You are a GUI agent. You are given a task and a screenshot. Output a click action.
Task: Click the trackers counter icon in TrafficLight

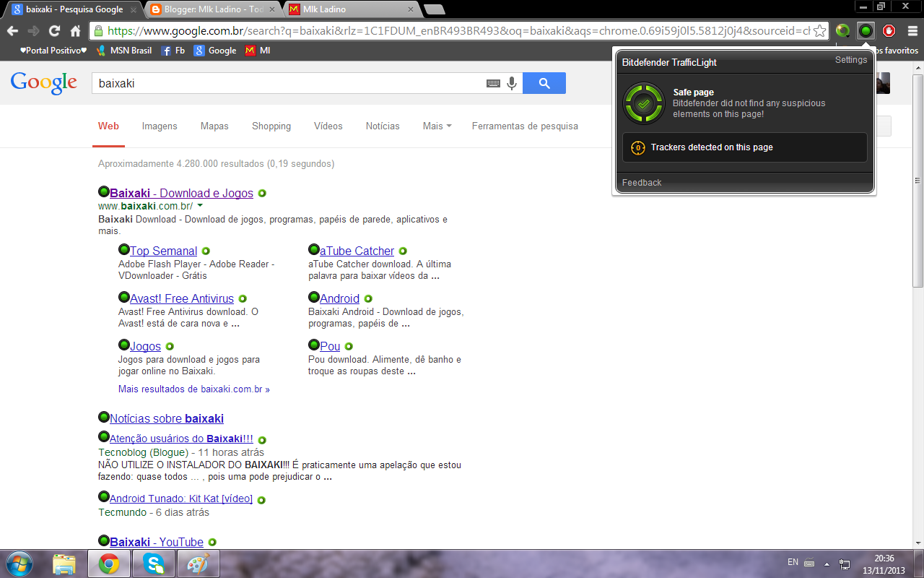(637, 147)
